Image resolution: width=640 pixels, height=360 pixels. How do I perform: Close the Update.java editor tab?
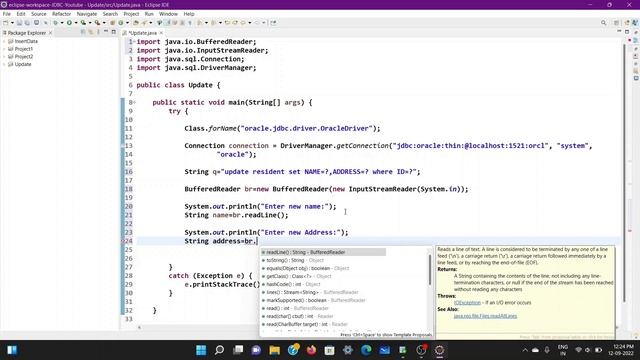[x=161, y=33]
